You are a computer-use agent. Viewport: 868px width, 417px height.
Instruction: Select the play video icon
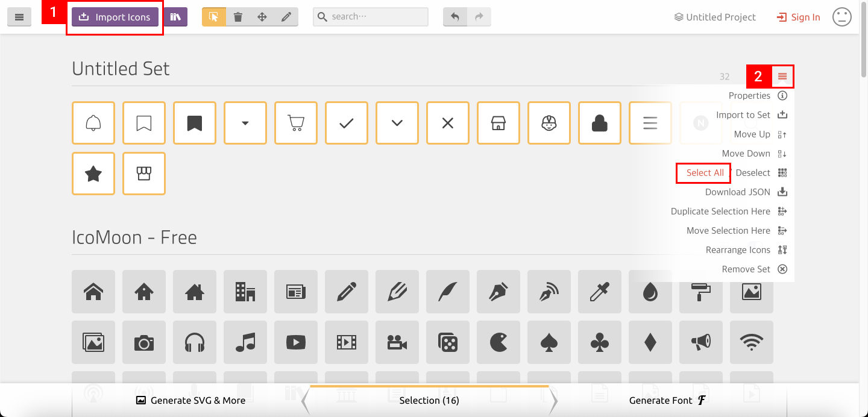click(x=296, y=342)
